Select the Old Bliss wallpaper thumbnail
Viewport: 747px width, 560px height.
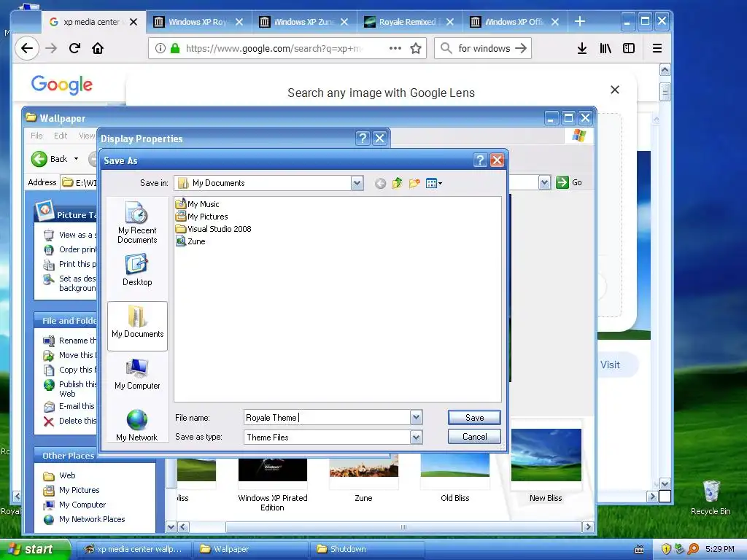[455, 478]
